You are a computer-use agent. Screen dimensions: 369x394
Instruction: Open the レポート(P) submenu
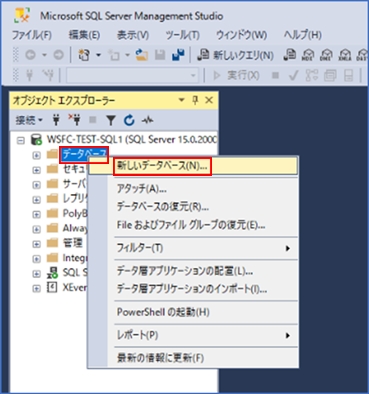[x=193, y=335]
